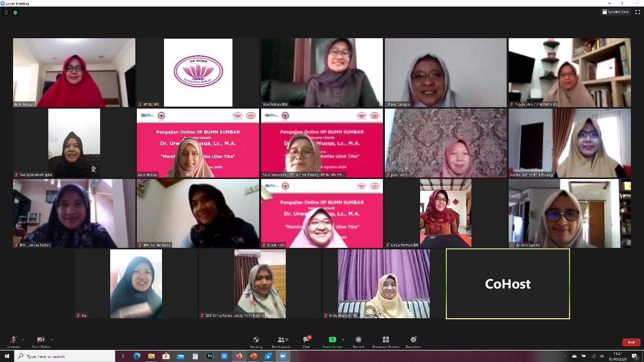Open the Chat panel
This screenshot has height=362, width=644.
tap(306, 342)
